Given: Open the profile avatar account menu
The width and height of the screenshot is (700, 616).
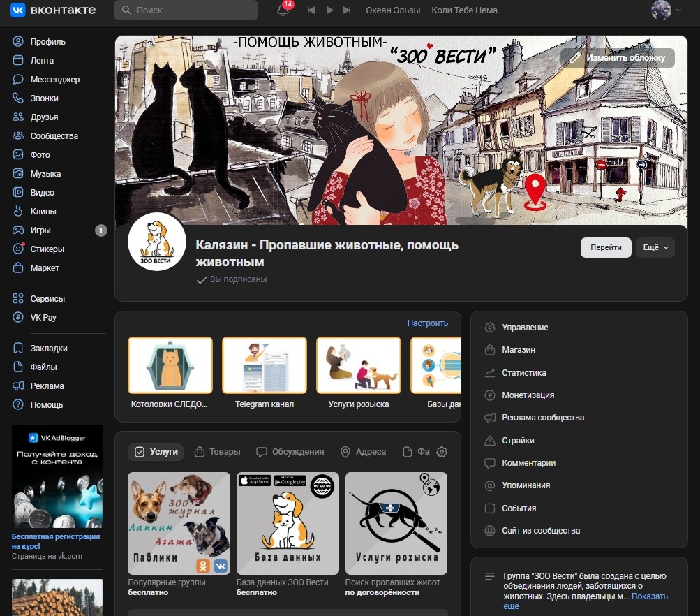Looking at the screenshot, I should click(665, 10).
